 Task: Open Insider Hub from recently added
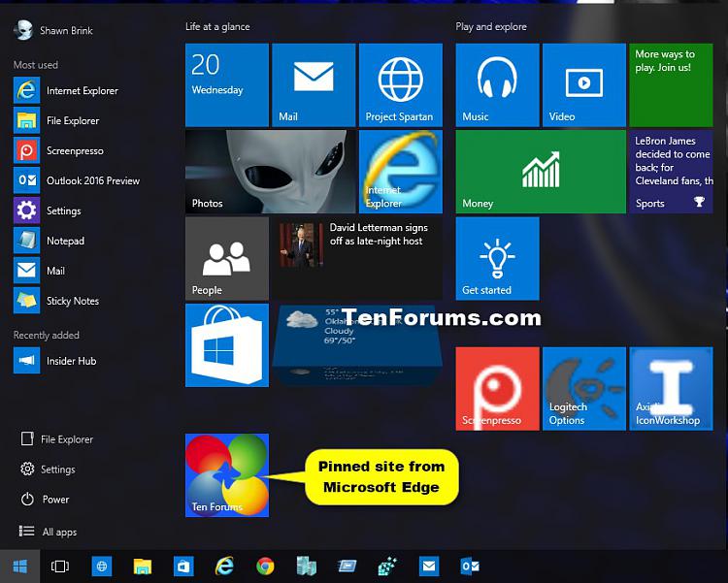(71, 361)
